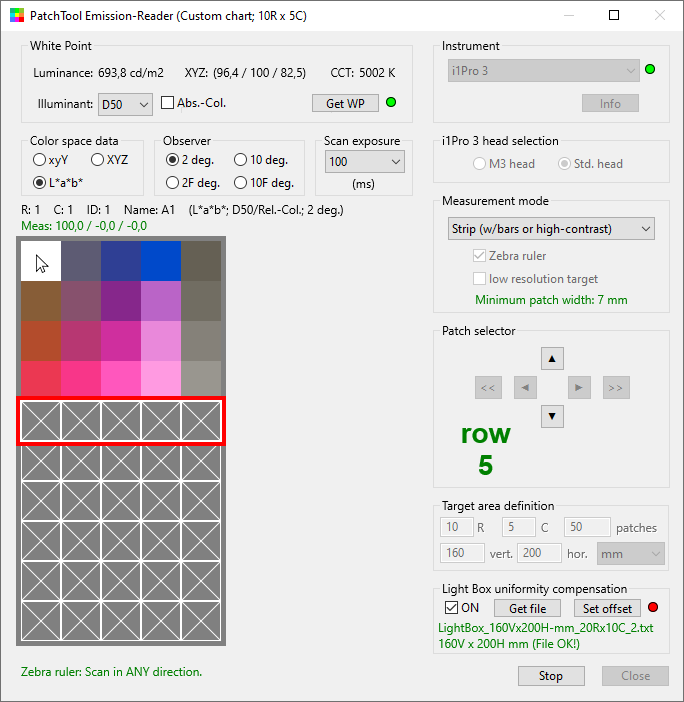Click the red indicator beside Set offset
684x702 pixels.
point(653,608)
